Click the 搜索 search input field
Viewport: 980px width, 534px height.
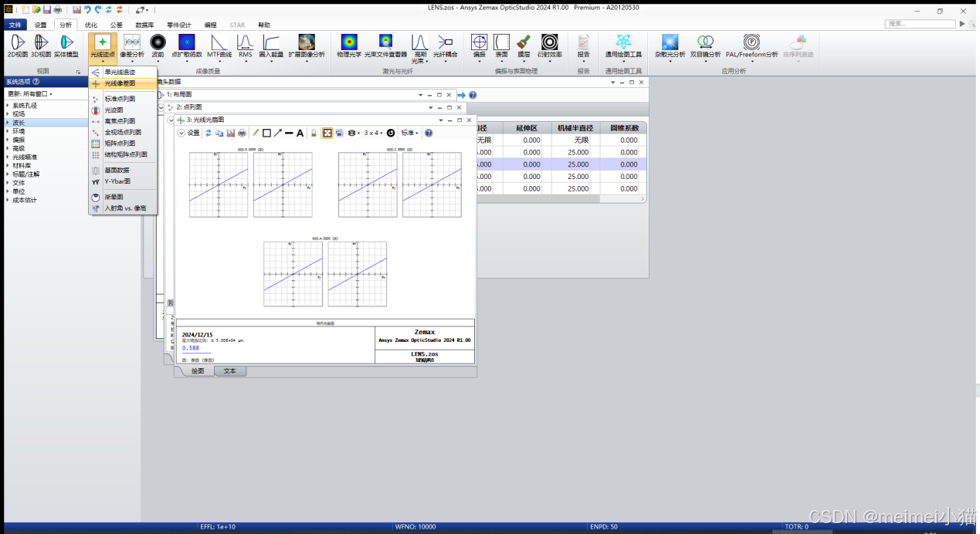coord(920,24)
